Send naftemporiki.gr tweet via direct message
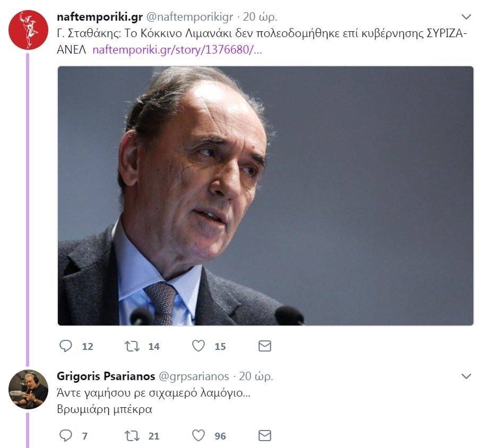The width and height of the screenshot is (483, 448). [265, 346]
